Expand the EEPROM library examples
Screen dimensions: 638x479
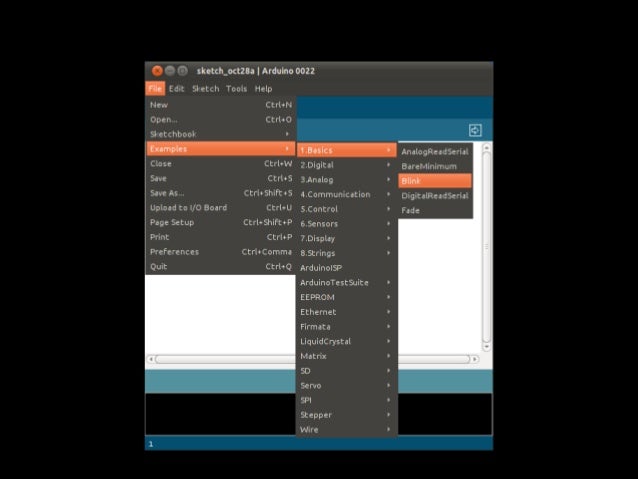[346, 297]
